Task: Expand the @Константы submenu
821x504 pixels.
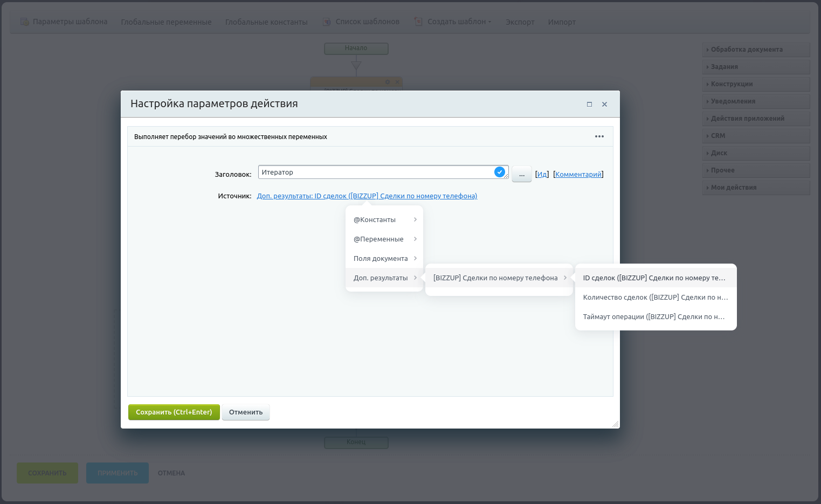Action: [384, 220]
